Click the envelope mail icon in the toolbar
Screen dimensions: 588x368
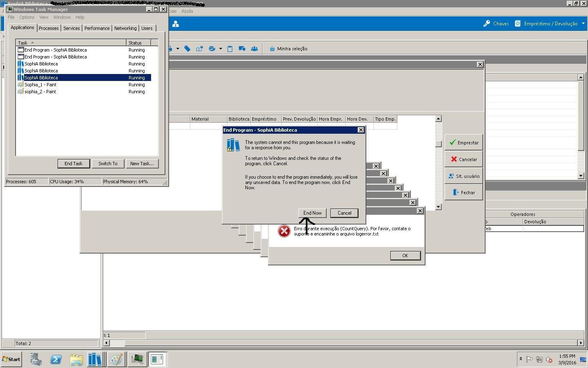212,49
